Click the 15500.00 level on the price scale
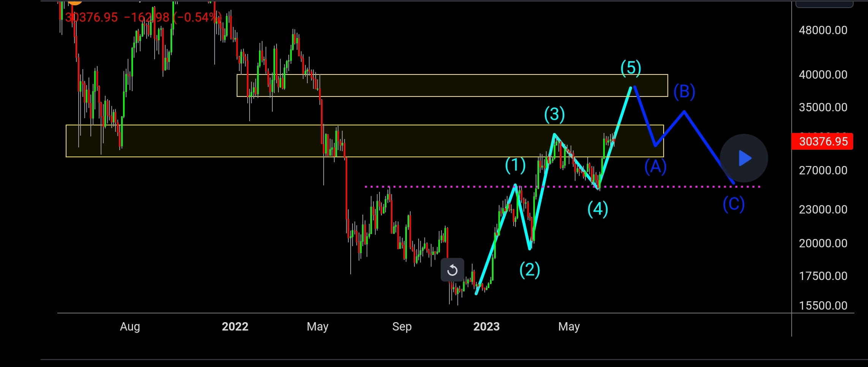This screenshot has height=367, width=868. (x=823, y=305)
